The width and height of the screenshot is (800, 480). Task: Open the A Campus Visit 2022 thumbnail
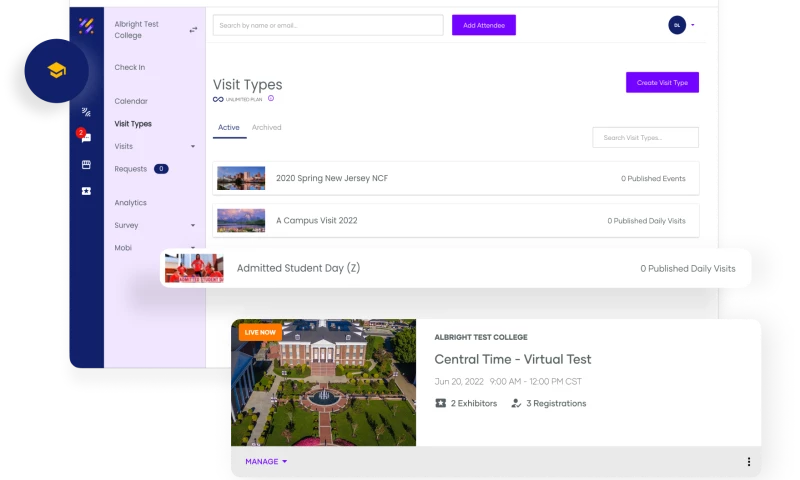[241, 220]
